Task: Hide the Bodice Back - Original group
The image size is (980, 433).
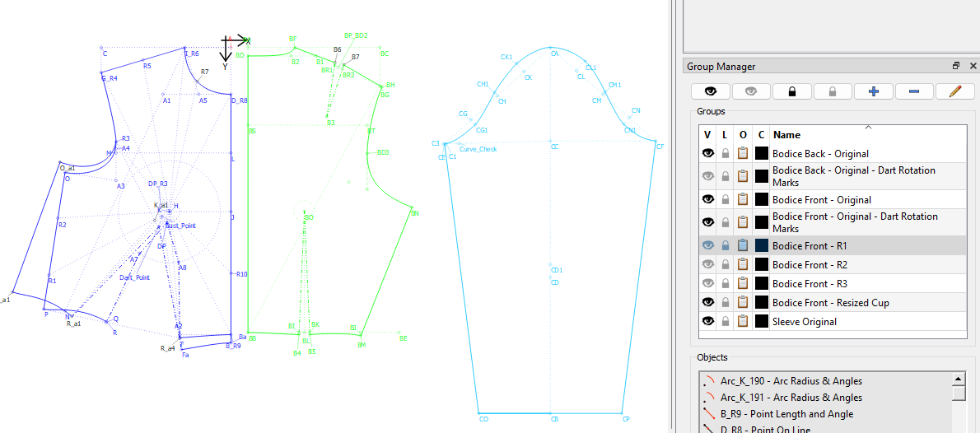Action: pos(707,153)
